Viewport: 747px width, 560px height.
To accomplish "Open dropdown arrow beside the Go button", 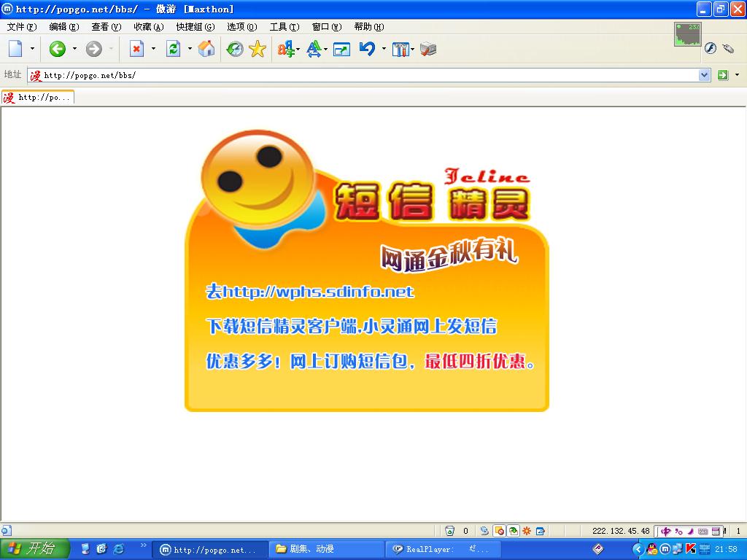I will (x=737, y=75).
